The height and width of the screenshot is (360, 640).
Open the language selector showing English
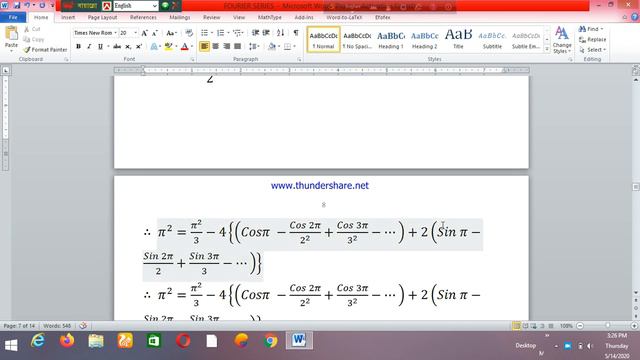pos(136,6)
